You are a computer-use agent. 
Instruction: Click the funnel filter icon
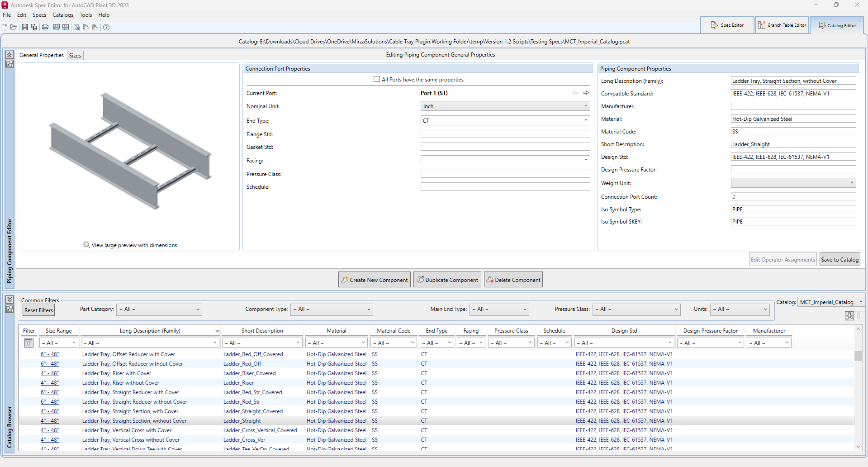(x=28, y=343)
